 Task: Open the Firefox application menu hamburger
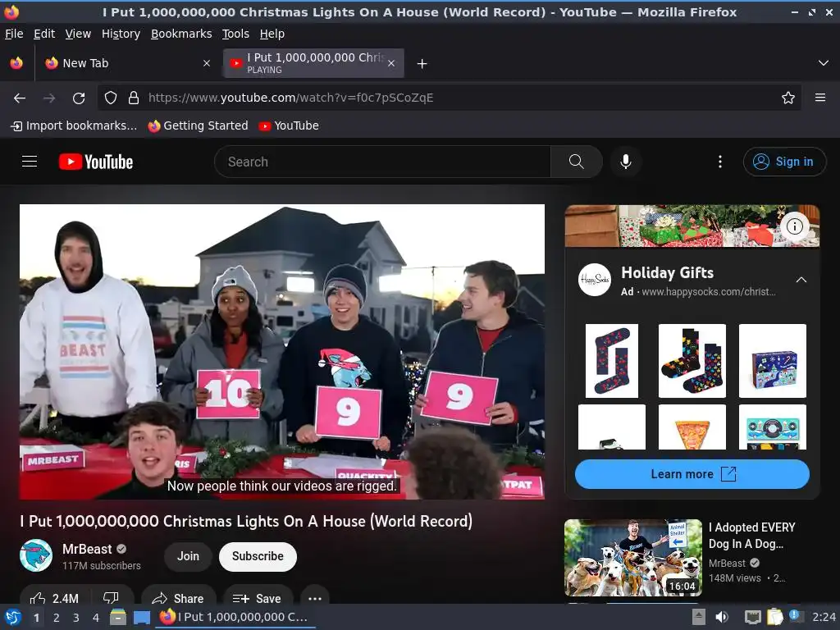pyautogui.click(x=820, y=98)
